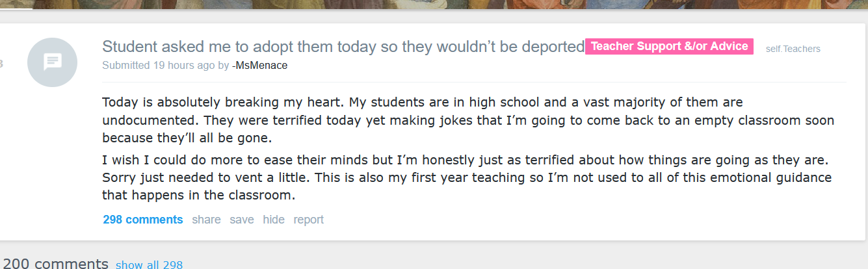This screenshot has width=868, height=269.
Task: Select the pink Teacher Support &/or Advice flair
Action: pos(669,47)
